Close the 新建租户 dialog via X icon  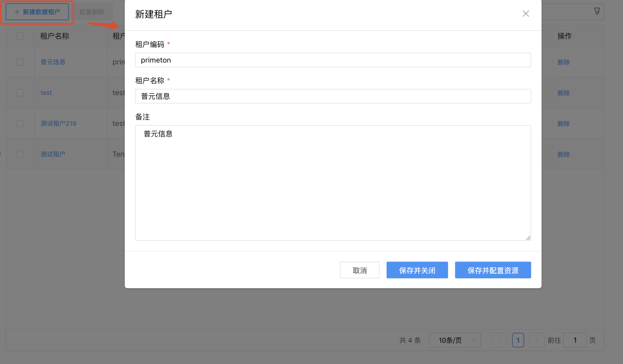[526, 13]
